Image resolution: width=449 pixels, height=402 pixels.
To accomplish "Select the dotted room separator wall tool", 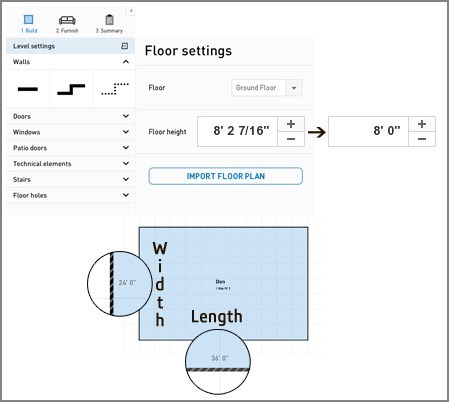I will pos(115,89).
